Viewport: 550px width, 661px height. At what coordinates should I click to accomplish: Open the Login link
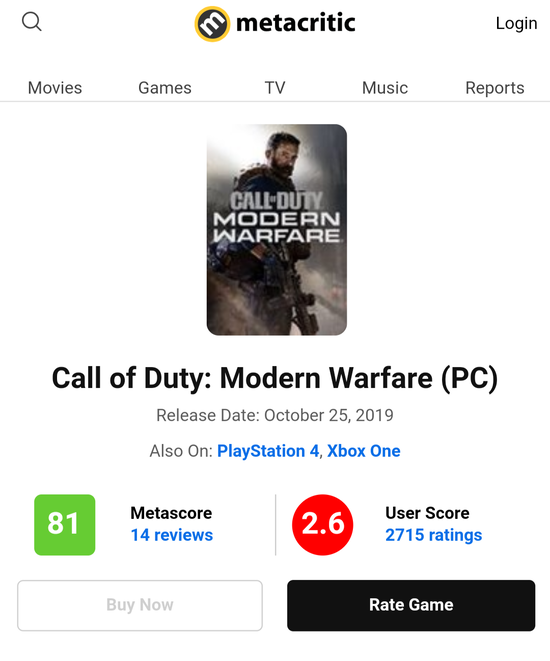coord(516,23)
